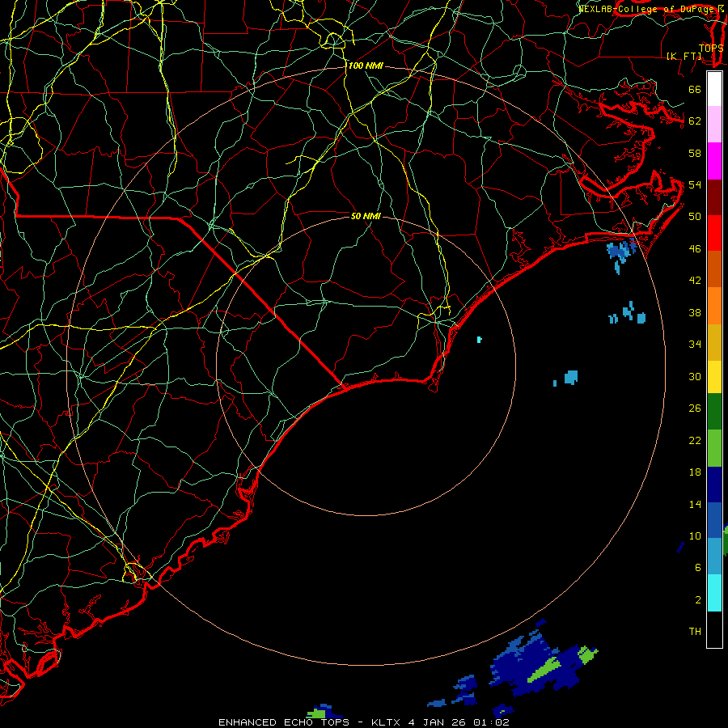Click the "62" legend value

coord(695,121)
